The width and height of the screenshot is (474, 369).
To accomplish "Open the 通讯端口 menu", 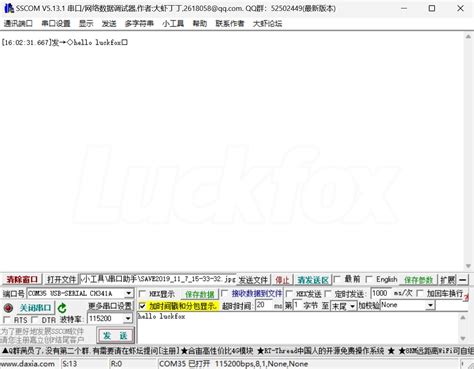I will 18,23.
